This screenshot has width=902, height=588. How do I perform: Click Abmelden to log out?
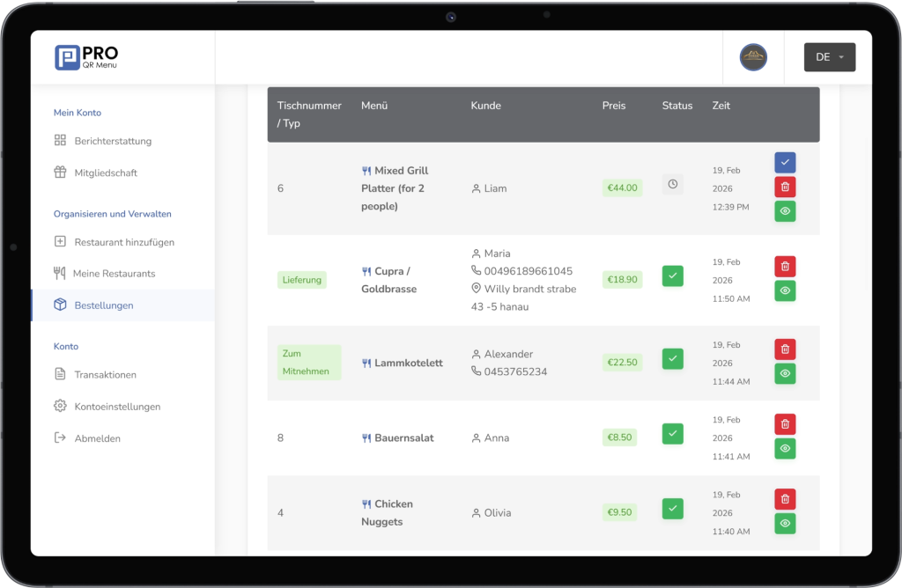click(x=97, y=438)
